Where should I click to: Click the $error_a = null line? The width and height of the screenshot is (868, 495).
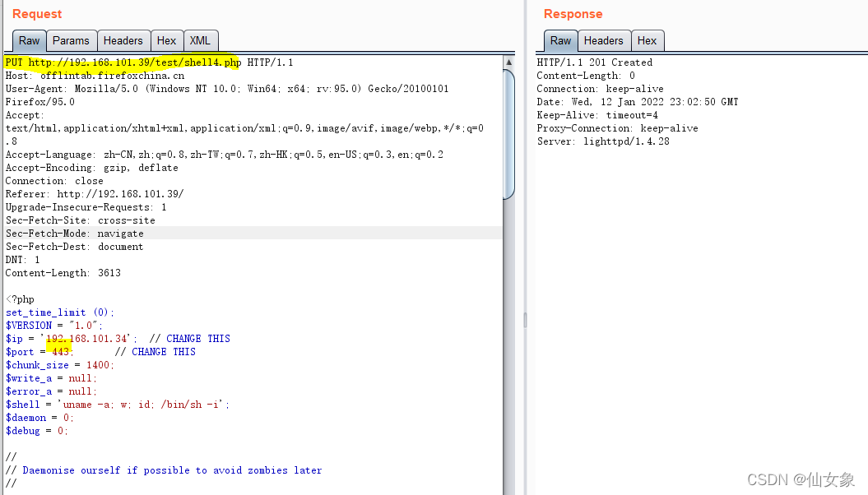pos(51,391)
